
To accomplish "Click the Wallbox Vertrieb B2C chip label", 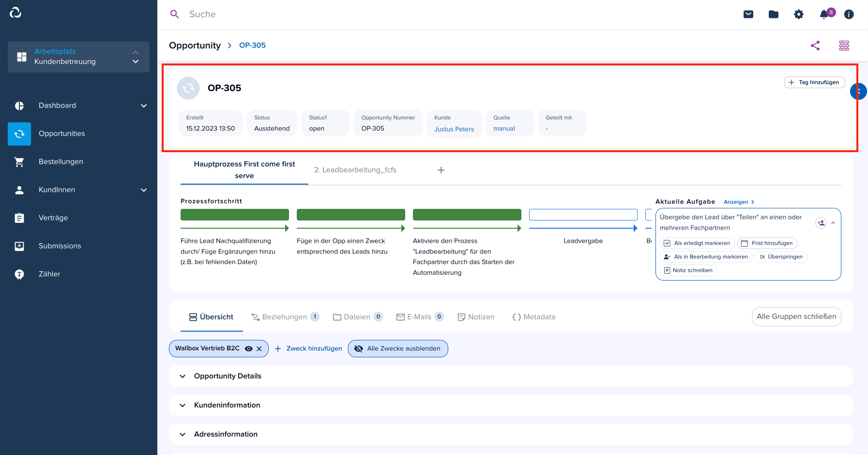I will [207, 348].
